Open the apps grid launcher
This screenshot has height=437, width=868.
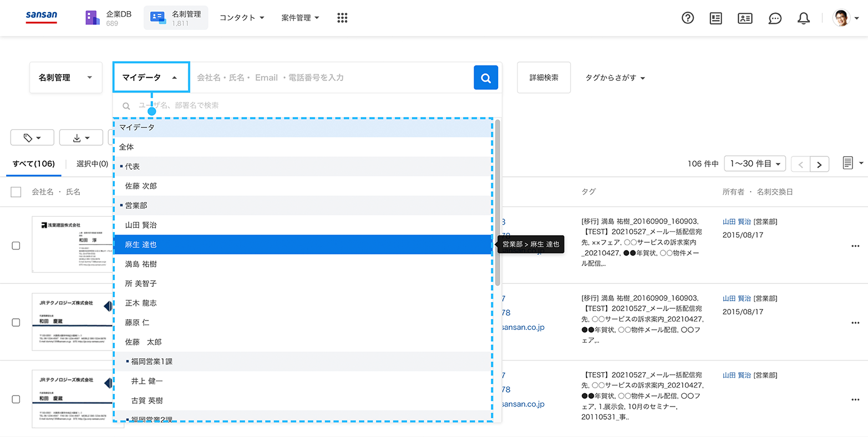tap(342, 18)
